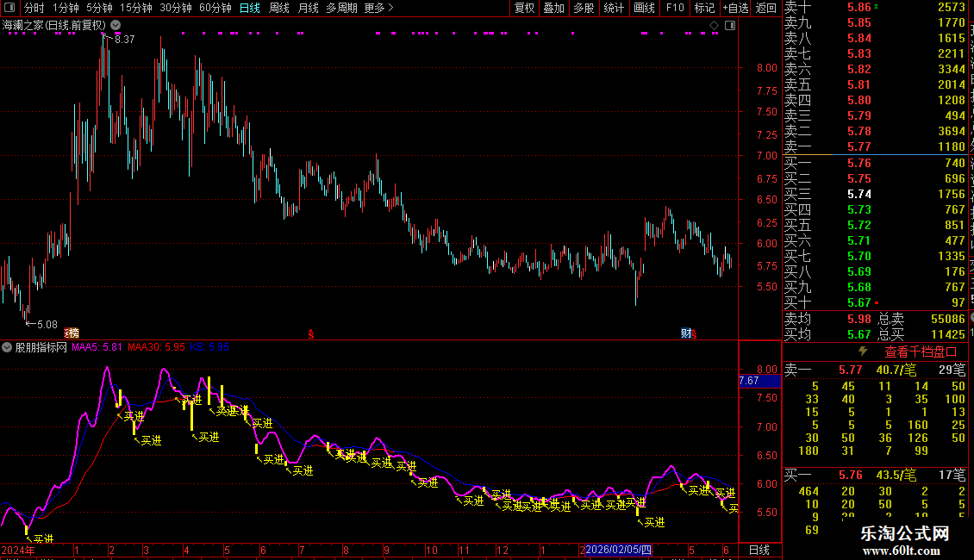
Task: Click the 榜 marker on the chart bottom
Action: (x=72, y=333)
